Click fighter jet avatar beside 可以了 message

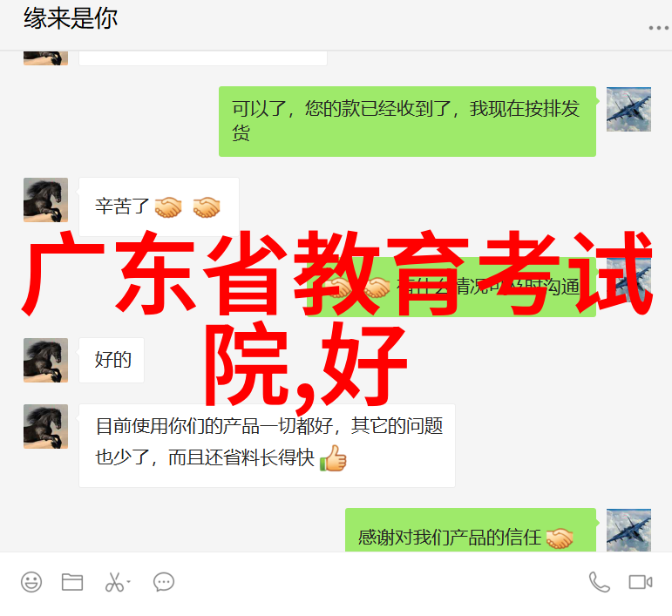(628, 109)
